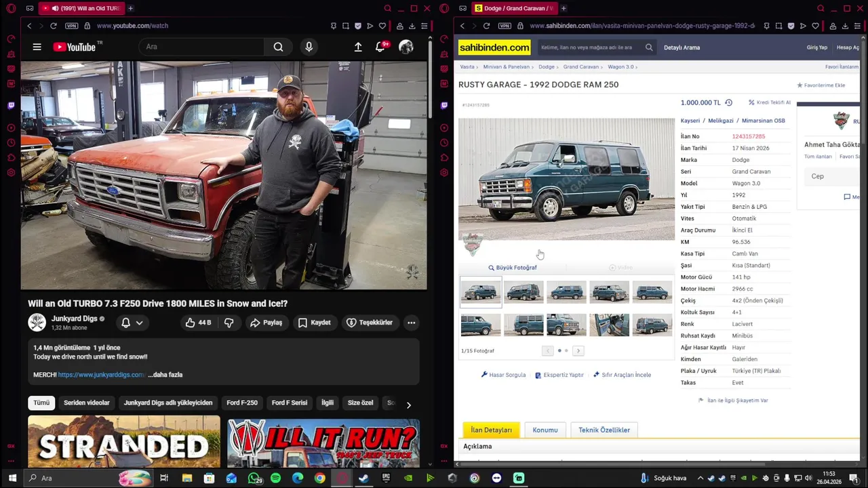Select the 'Seriden videolar' chip

pos(87,403)
